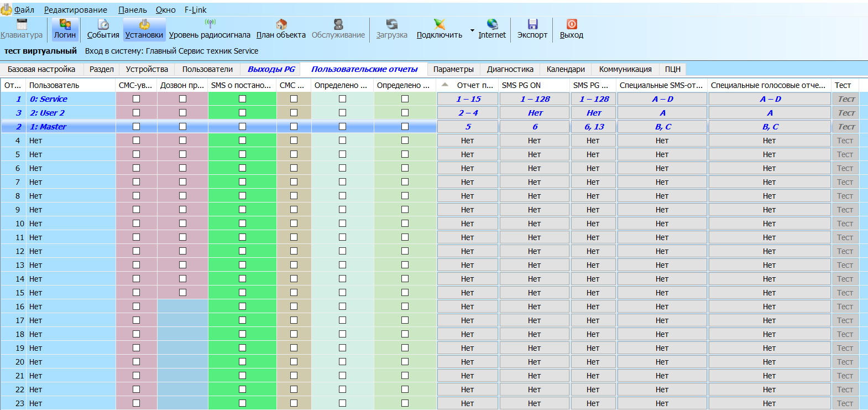The width and height of the screenshot is (868, 410).
Task: Switch to the Выходы PG tab
Action: (271, 69)
